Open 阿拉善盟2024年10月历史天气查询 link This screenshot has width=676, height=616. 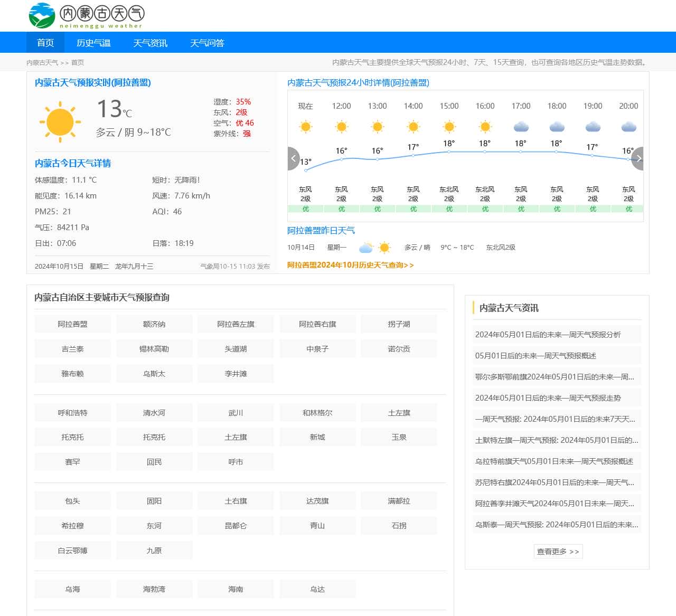point(349,266)
